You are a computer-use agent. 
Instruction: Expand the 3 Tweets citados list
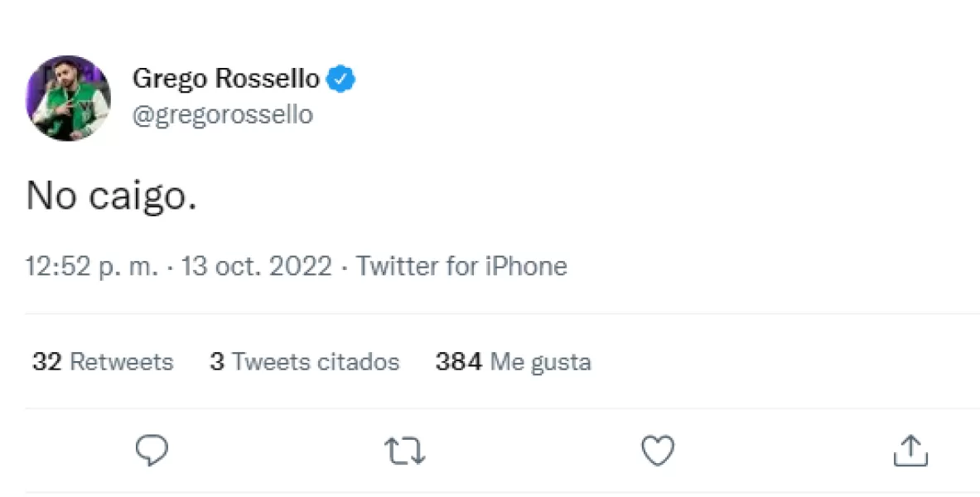[x=303, y=361]
